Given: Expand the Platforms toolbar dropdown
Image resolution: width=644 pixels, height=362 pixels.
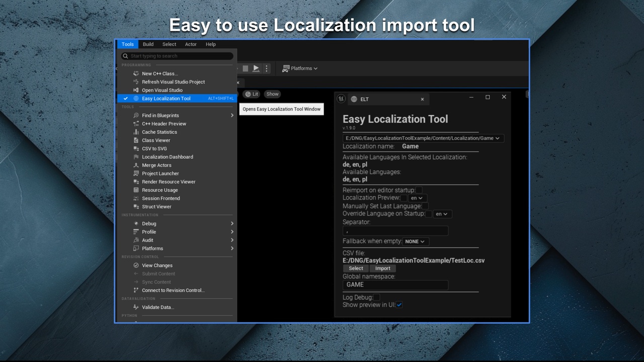Looking at the screenshot, I should point(300,68).
